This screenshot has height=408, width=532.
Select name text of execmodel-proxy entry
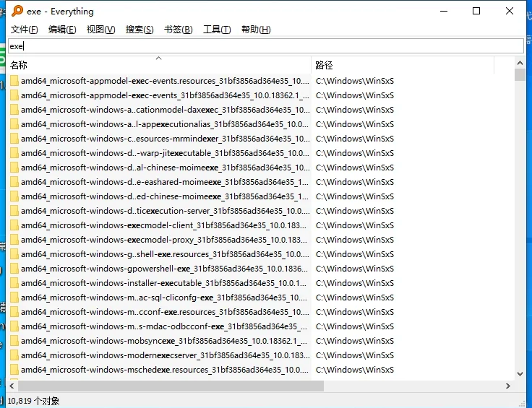click(164, 240)
